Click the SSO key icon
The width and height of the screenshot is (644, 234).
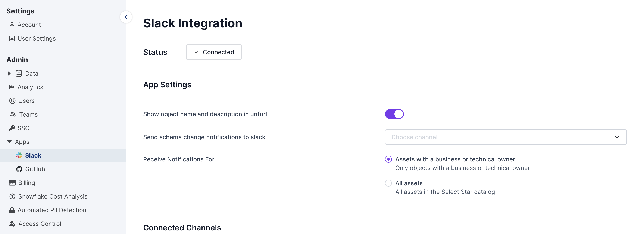pos(12,128)
